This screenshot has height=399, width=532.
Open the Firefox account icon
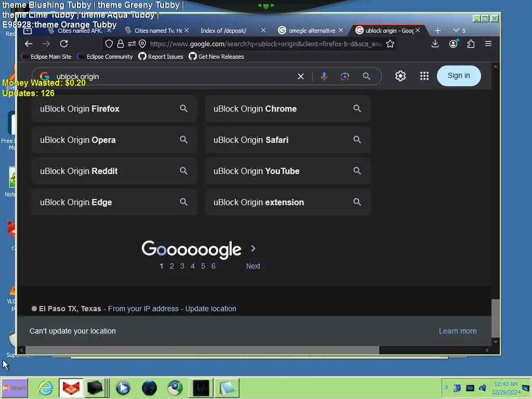tap(453, 44)
